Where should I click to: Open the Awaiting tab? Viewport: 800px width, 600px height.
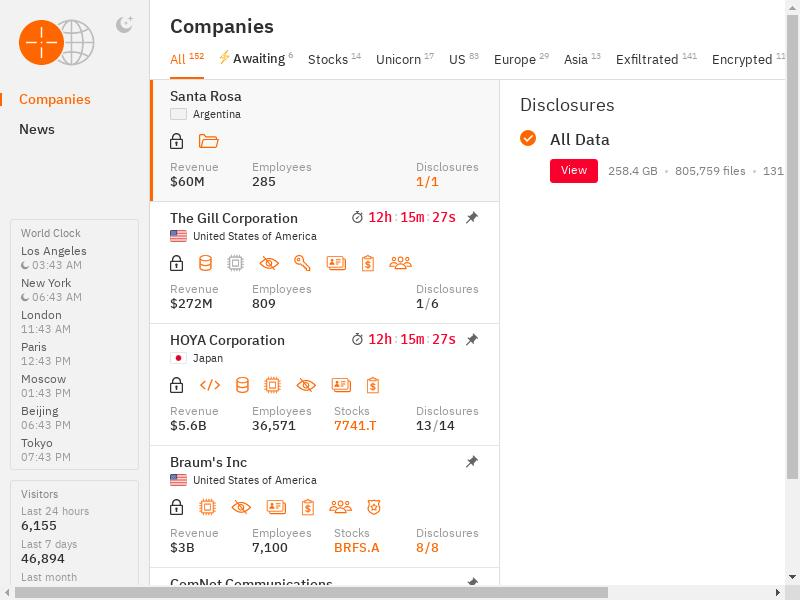[256, 59]
